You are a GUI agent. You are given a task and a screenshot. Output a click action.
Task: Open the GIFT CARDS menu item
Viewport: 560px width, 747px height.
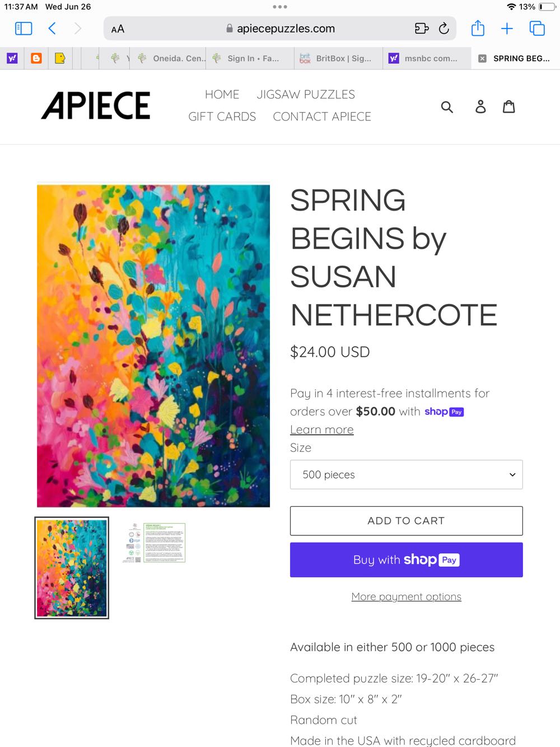pyautogui.click(x=222, y=116)
